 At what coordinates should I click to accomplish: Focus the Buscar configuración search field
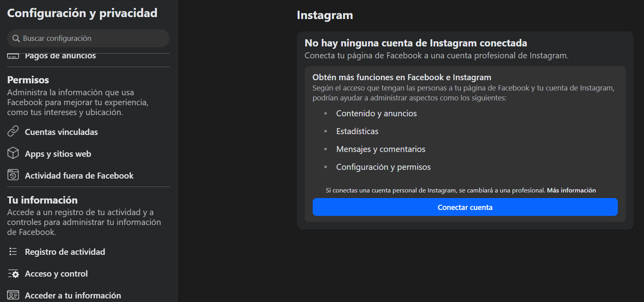(88, 38)
